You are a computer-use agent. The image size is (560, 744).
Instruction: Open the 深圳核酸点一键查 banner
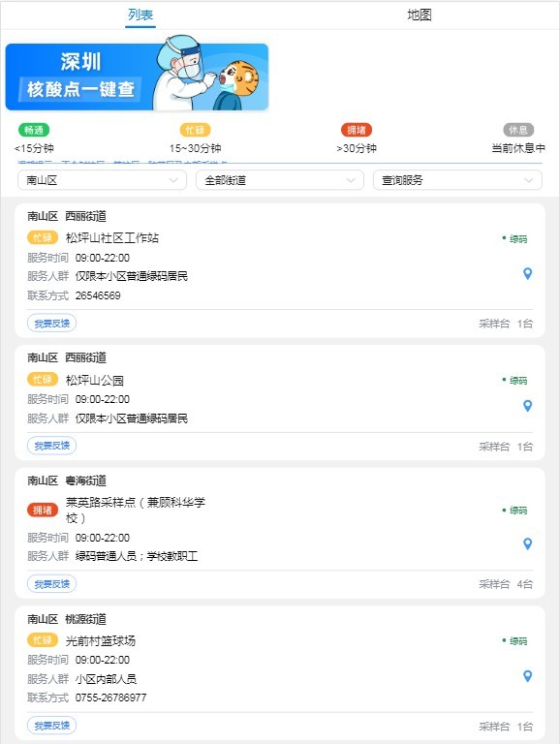pos(138,77)
